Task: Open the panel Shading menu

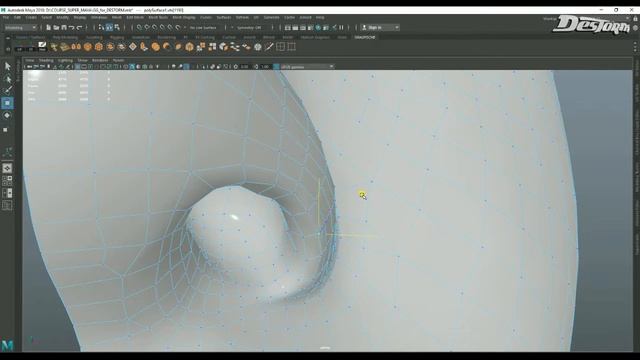Action: tap(46, 60)
